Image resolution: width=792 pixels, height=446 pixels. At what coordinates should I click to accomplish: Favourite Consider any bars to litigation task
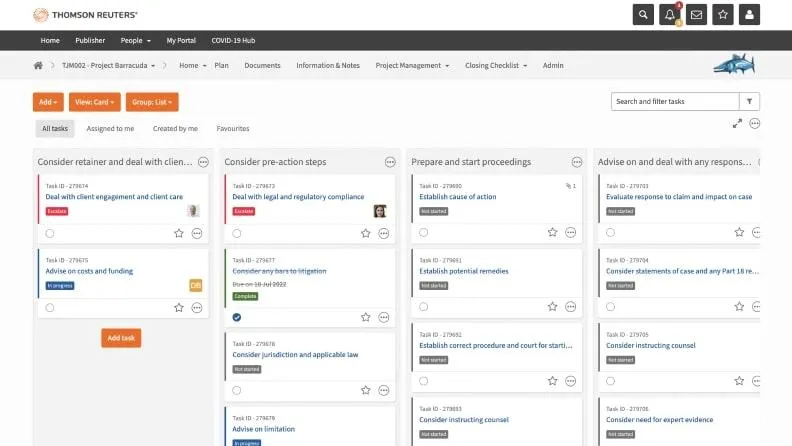(366, 317)
